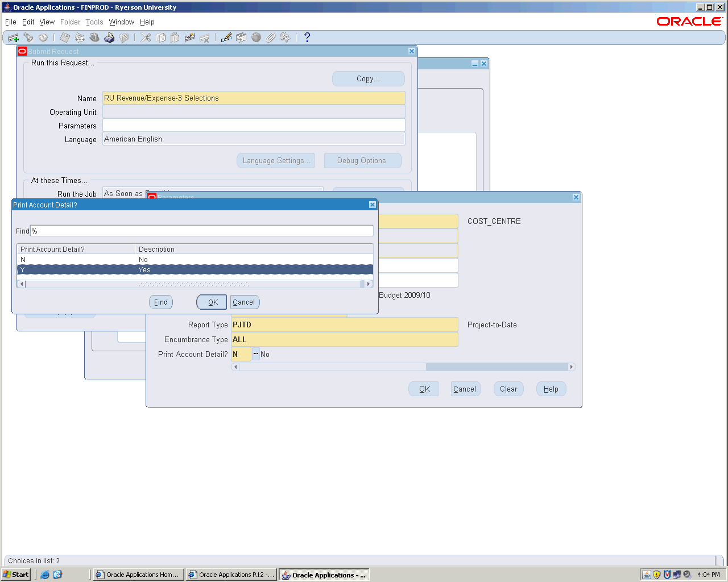728x582 pixels.
Task: Click the Print toolbar icon
Action: [x=109, y=38]
